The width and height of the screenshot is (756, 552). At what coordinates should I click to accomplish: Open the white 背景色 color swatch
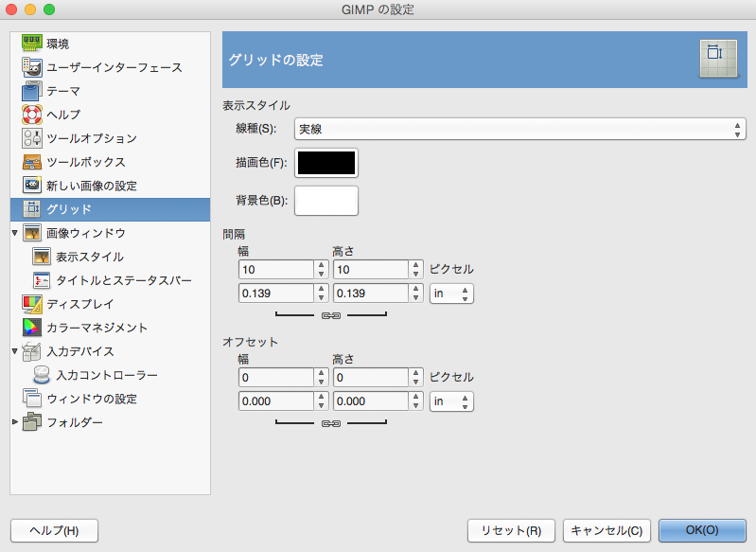326,201
